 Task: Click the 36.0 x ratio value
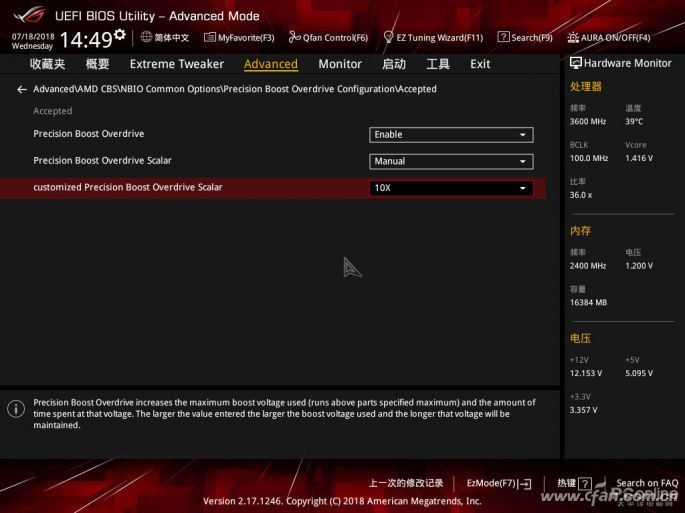pos(581,195)
